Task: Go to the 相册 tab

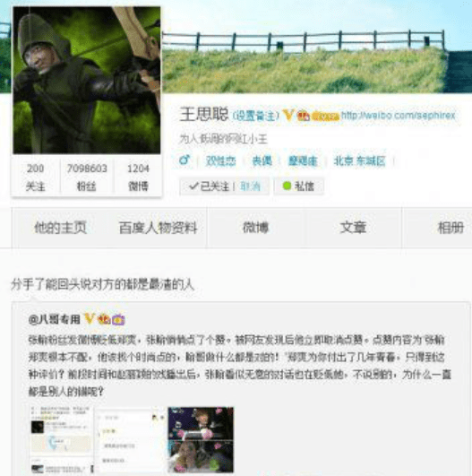Action: tap(451, 228)
